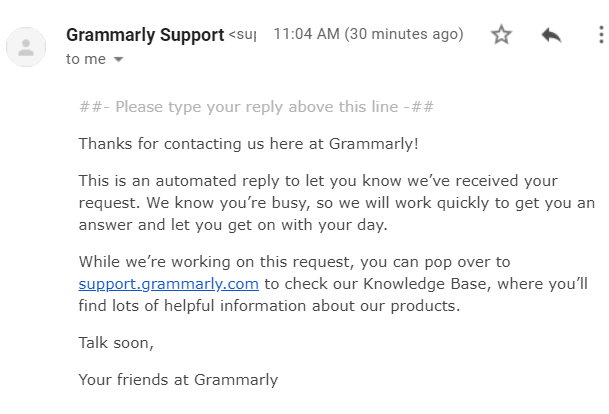Click the 'Please type your reply above' line
609x414 pixels.
(x=256, y=107)
